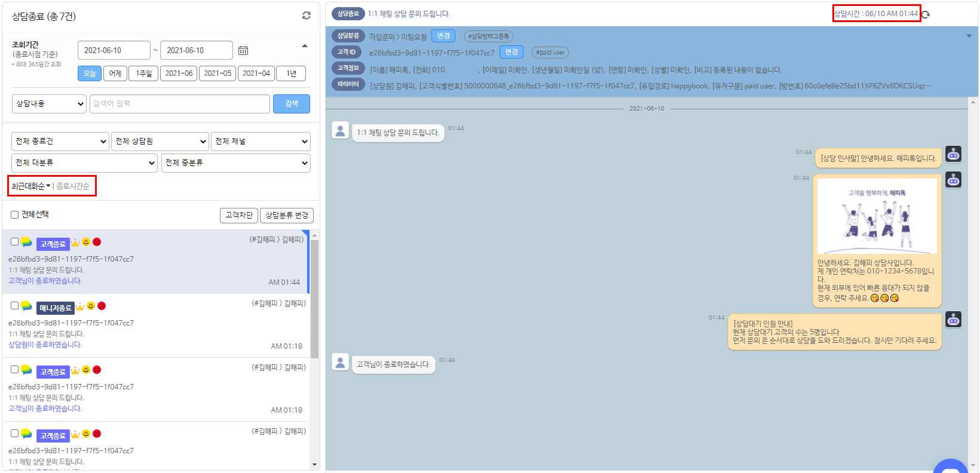Toggle the 전체선택 checkbox
Viewport: 980px width, 473px height.
coord(15,215)
